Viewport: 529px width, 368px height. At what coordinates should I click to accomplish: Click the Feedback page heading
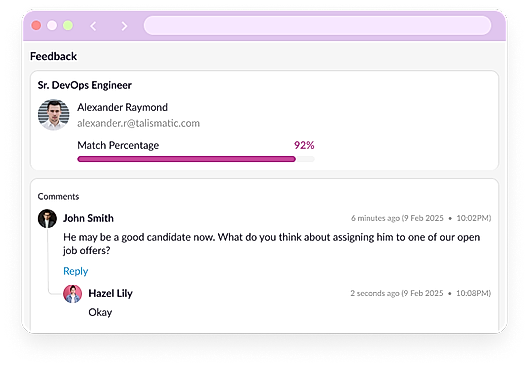54,56
